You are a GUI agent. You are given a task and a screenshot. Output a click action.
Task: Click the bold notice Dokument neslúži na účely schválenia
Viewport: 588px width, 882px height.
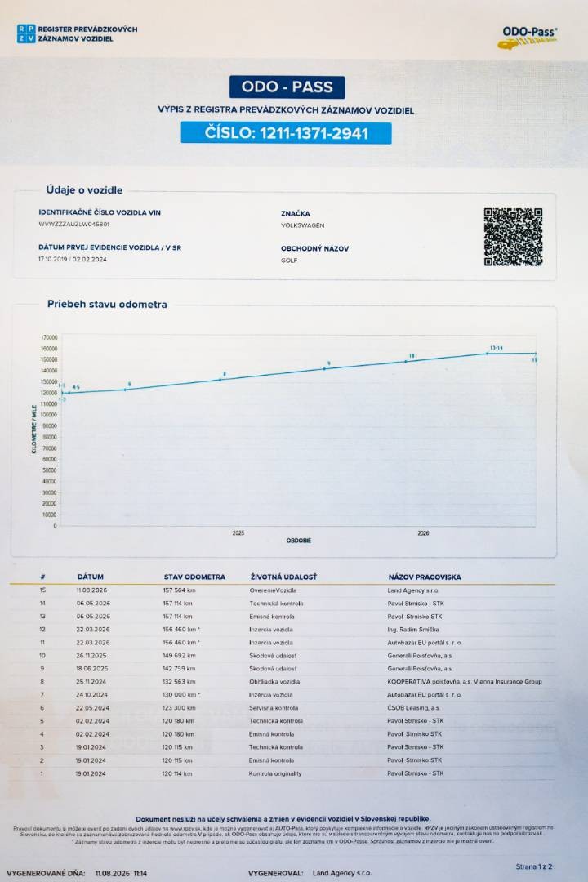click(x=283, y=819)
